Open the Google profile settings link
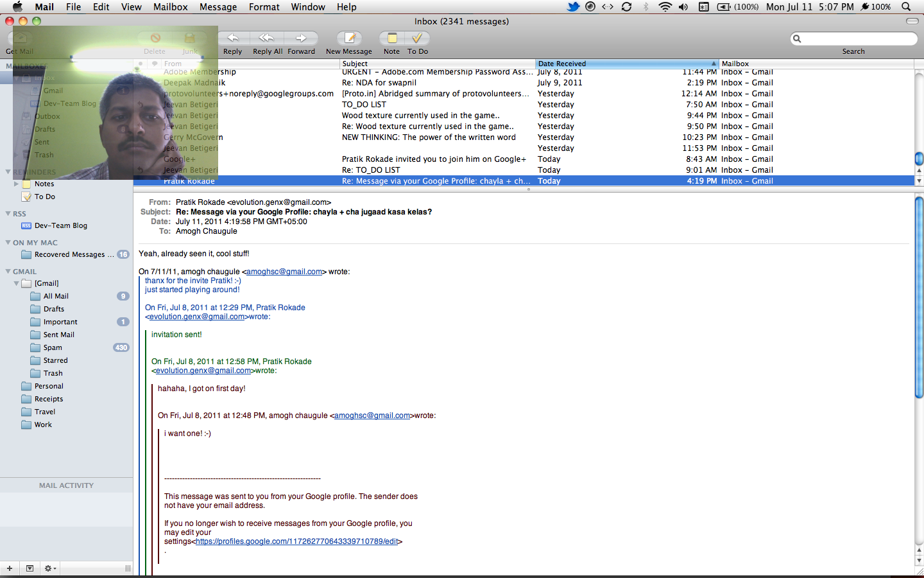 [296, 541]
